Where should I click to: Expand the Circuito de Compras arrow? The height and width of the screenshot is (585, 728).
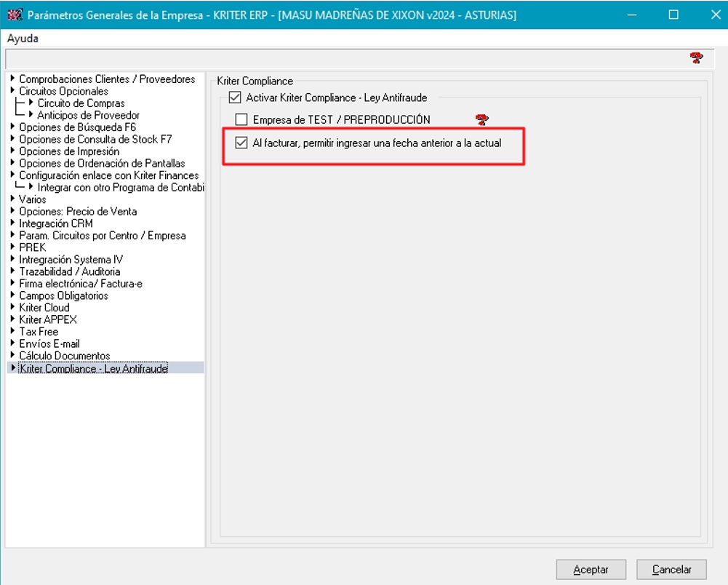(31, 103)
